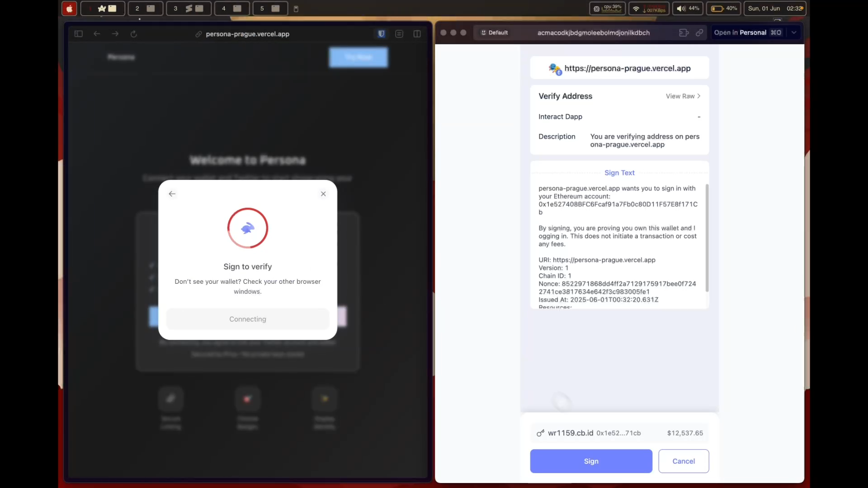Click the Description text about verifying address
Viewport: 868px width, 488px height.
click(645, 141)
